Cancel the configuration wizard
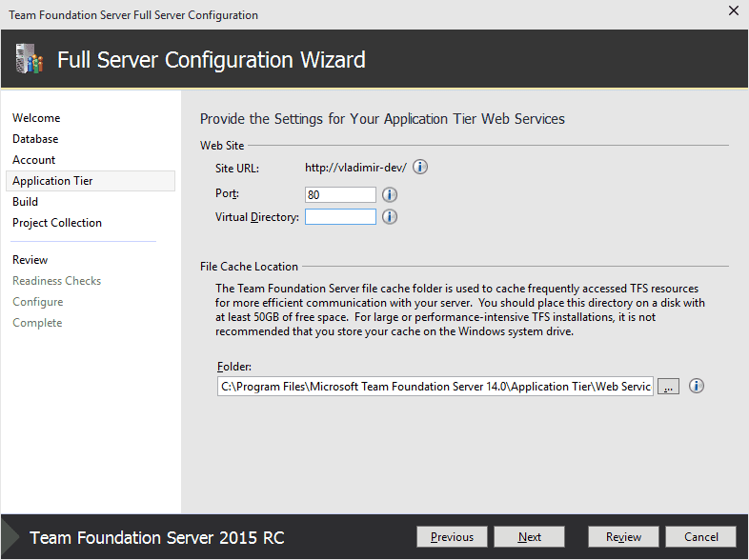Viewport: 749px width, 560px height. click(701, 537)
